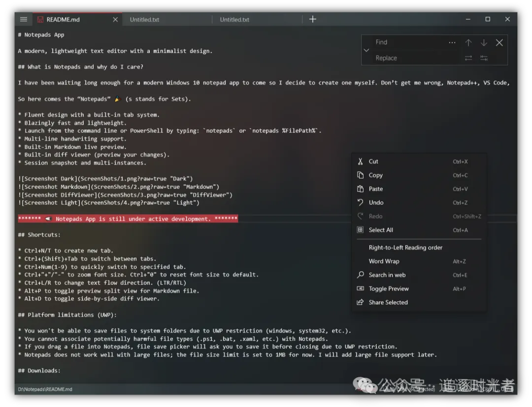Viewport: 532px width, 407px height.
Task: Click the 'Multi-line handwriting support' line
Action: (x=72, y=139)
